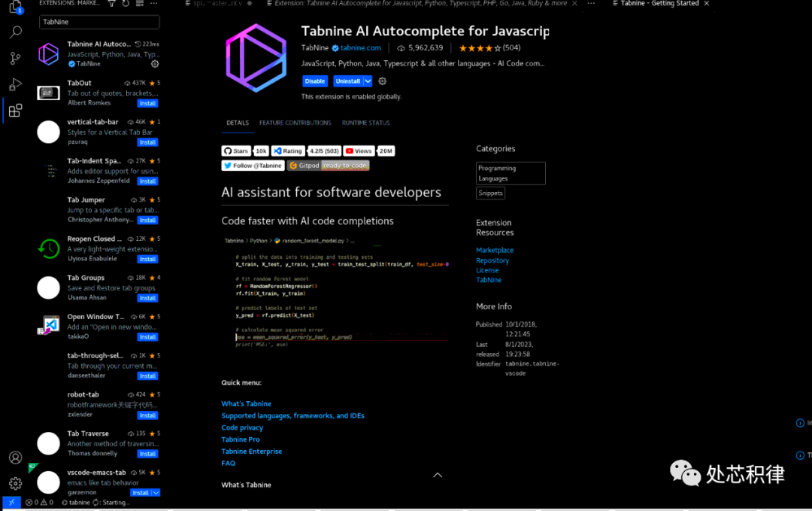Open the FAQ link
The width and height of the screenshot is (812, 511).
click(x=228, y=464)
